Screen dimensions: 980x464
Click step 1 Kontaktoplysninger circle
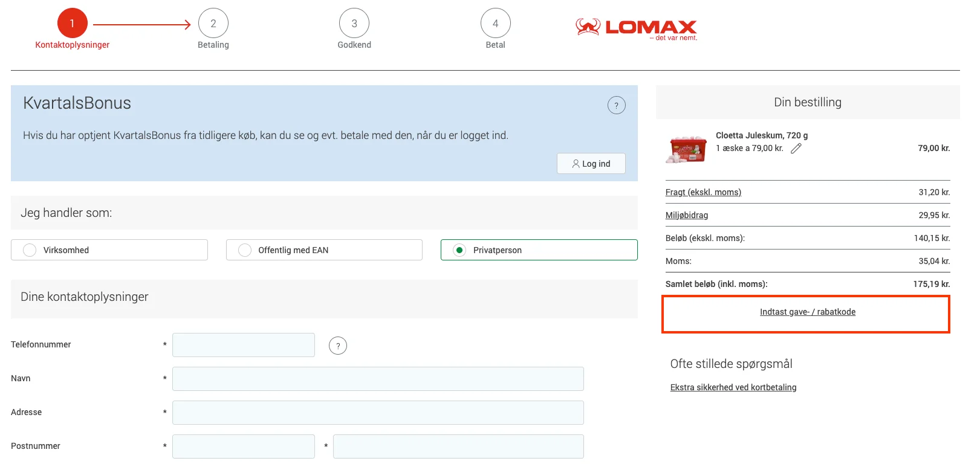73,24
